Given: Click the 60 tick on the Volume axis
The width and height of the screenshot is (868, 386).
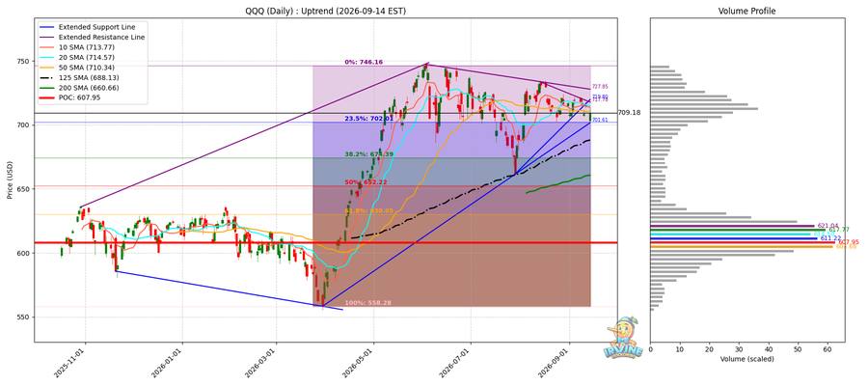Looking at the screenshot, I should [827, 350].
